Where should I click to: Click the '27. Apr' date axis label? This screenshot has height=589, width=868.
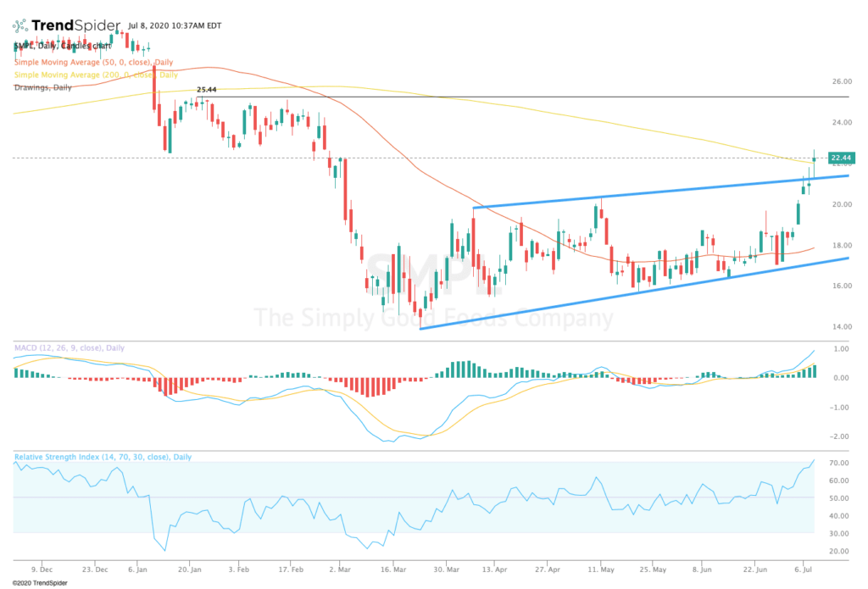[x=547, y=570]
